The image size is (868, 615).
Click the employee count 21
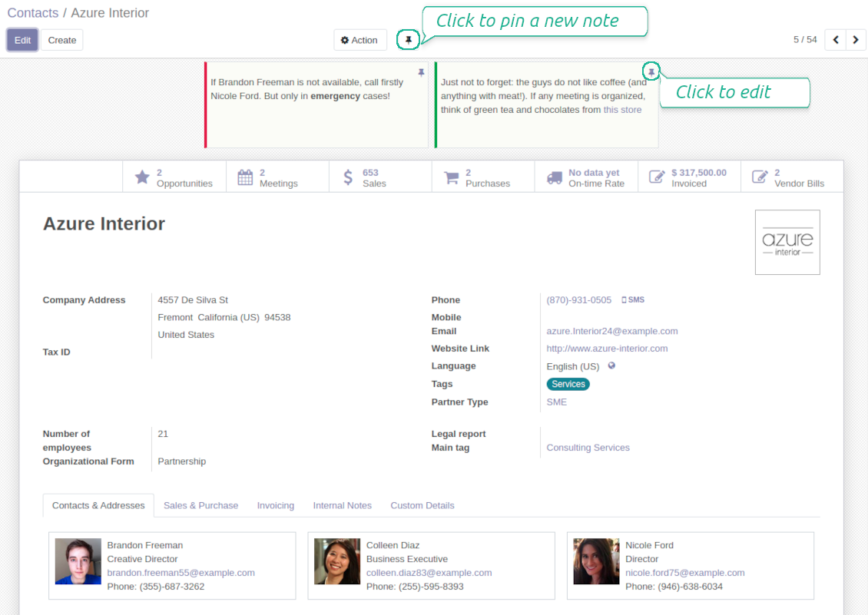pos(163,434)
